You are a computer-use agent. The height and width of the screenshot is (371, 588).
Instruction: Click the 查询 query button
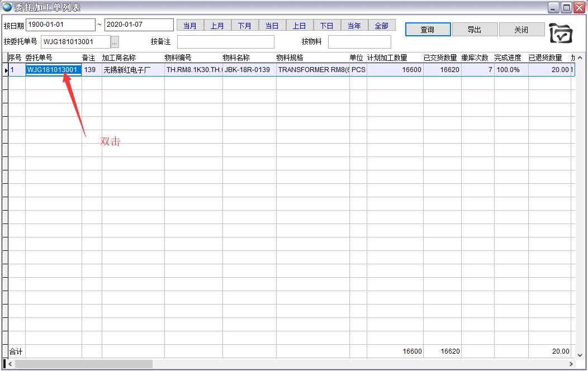[428, 30]
